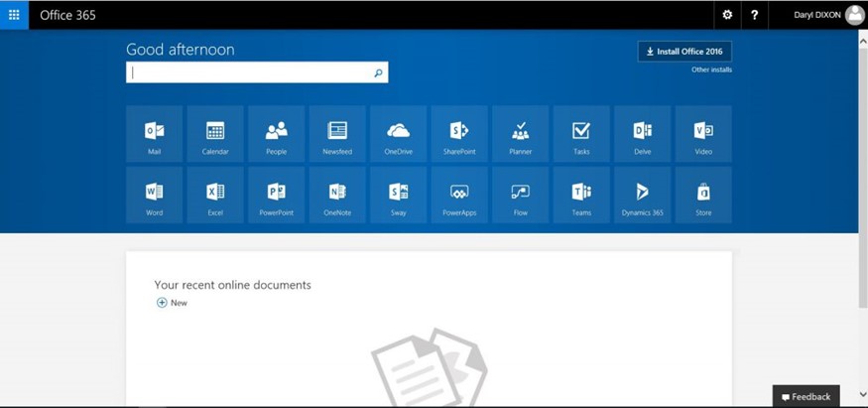Screen dimensions: 868x408
Task: Open the Help question mark icon
Action: 754,15
